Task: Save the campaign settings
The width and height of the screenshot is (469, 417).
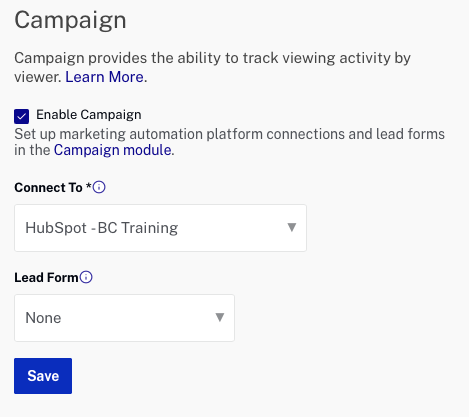Action: click(43, 376)
